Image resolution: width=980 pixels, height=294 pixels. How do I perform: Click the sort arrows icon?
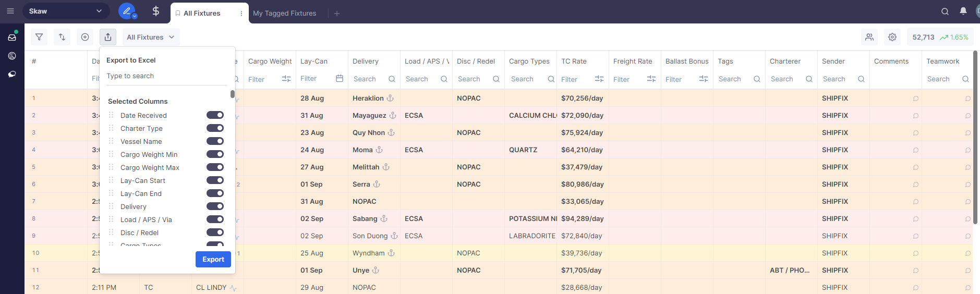pyautogui.click(x=62, y=37)
